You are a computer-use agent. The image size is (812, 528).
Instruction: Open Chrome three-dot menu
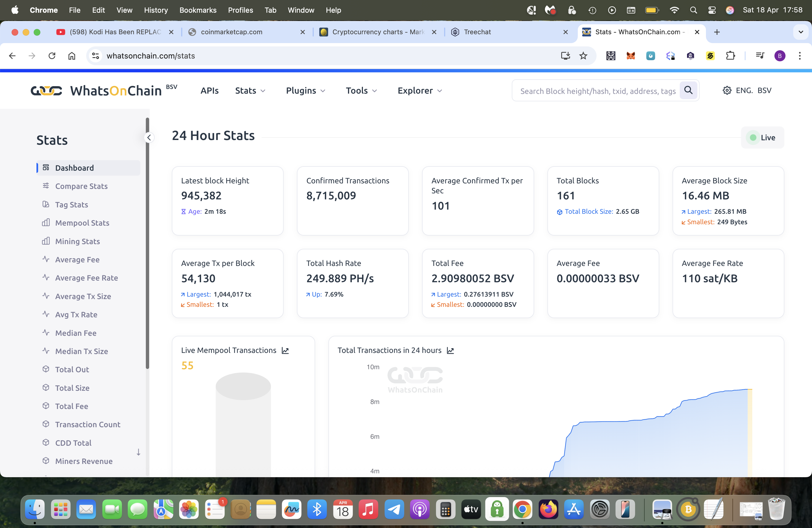800,56
